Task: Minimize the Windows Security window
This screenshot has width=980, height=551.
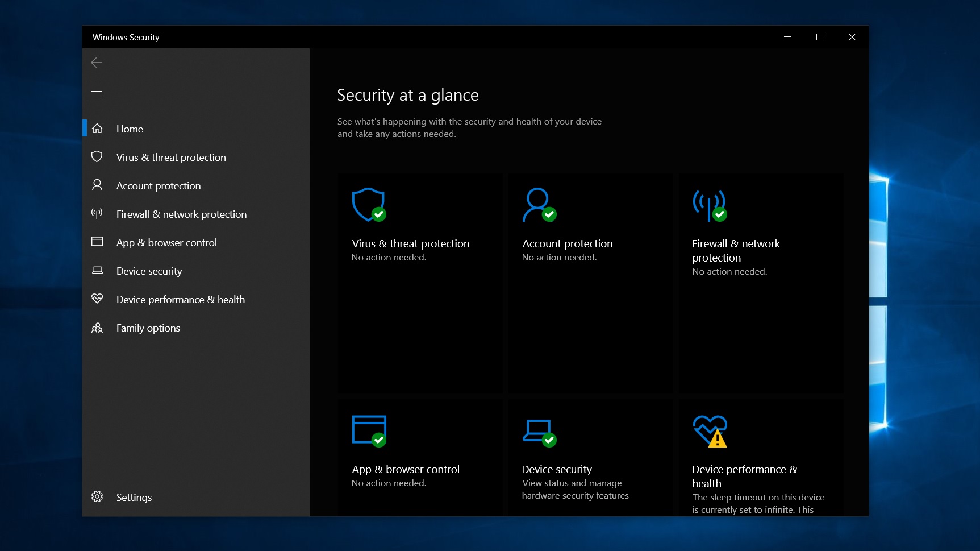Action: [x=787, y=37]
